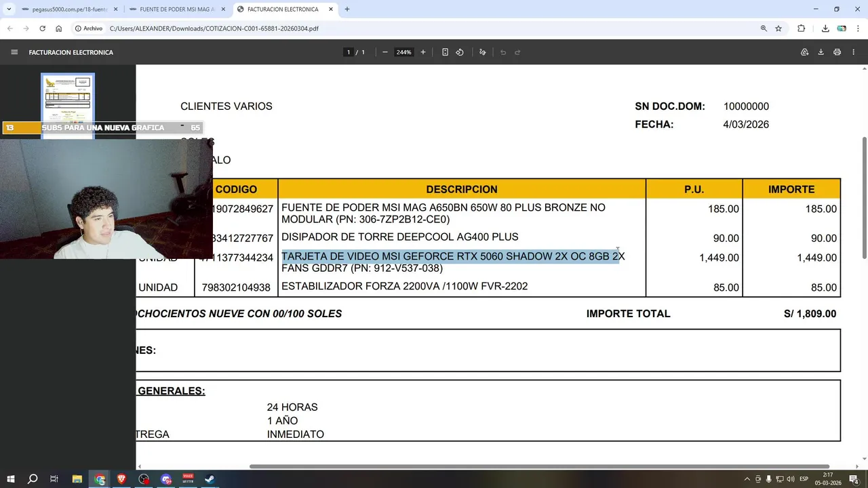
Task: Open the volume control in tray
Action: [x=790, y=479]
